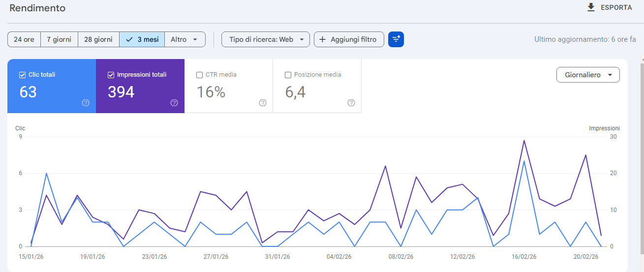The image size is (644, 272).
Task: Enable the Posizione media checkbox
Action: click(x=288, y=75)
